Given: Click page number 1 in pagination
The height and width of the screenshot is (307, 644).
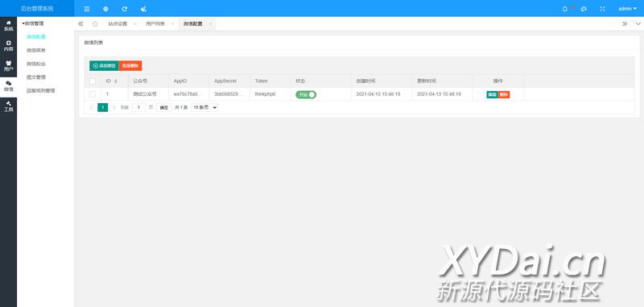Looking at the screenshot, I should [103, 107].
